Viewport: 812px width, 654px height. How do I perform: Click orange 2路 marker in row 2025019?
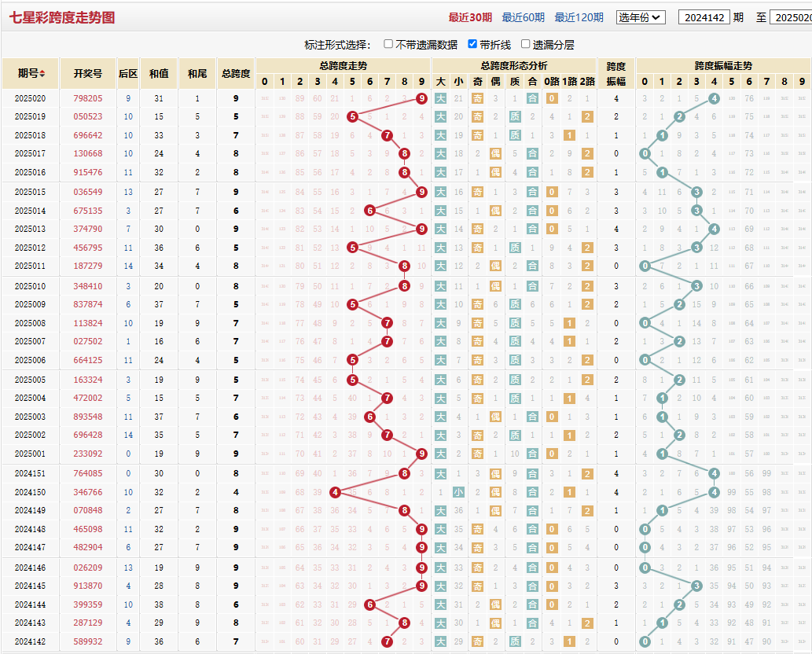(587, 116)
